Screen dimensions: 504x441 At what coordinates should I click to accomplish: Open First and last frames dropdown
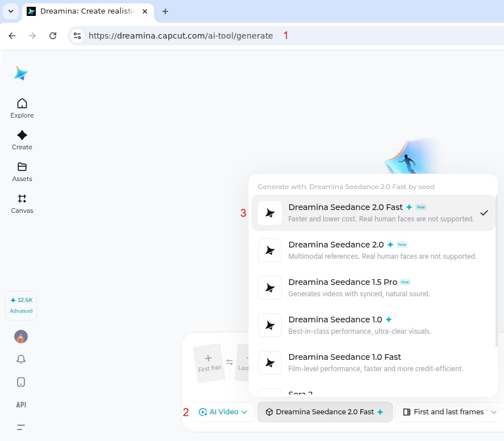(x=449, y=412)
